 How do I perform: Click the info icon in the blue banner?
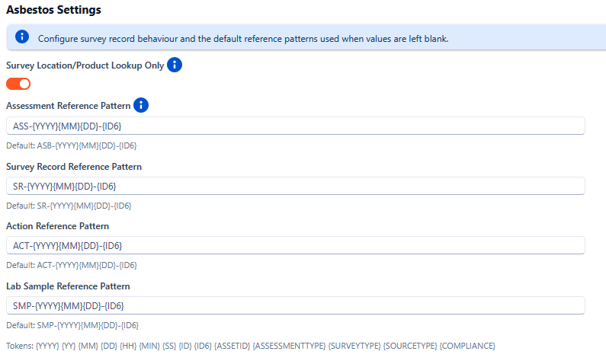pos(22,37)
